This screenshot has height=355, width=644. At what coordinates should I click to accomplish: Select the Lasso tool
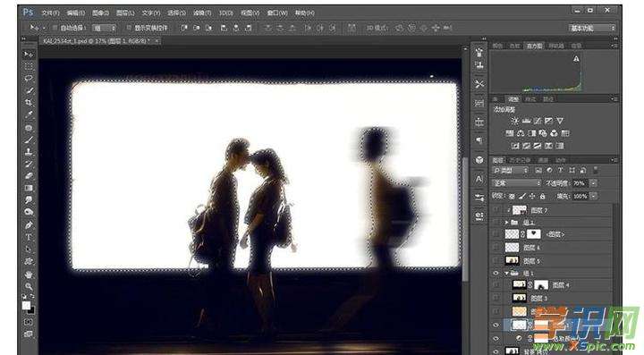(x=29, y=78)
